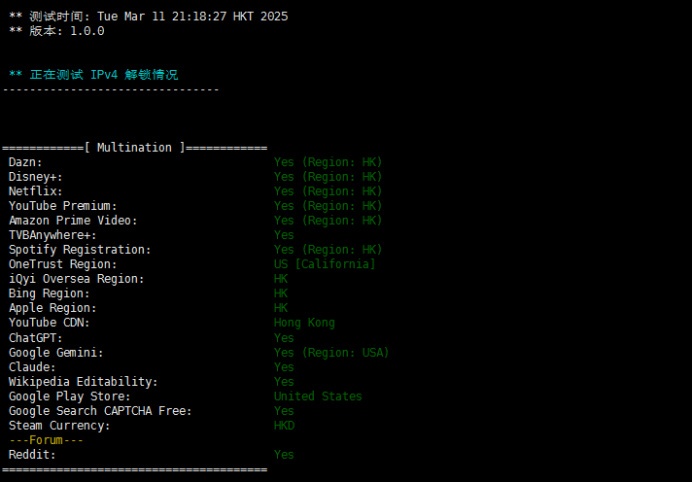The width and height of the screenshot is (692, 482).
Task: Click the 'YouTube Premium:' label
Action: pyautogui.click(x=63, y=206)
